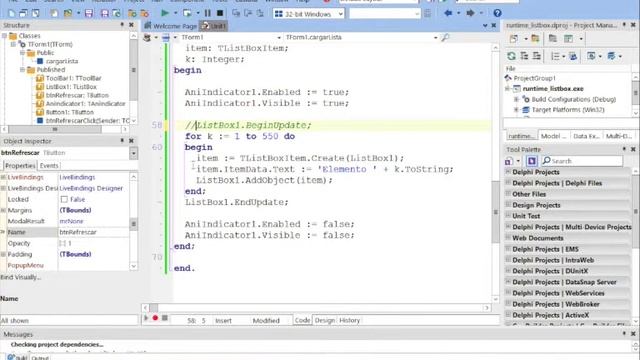The width and height of the screenshot is (640, 360).
Task: Select the Properties tab in Object Inspector
Action: pyautogui.click(x=20, y=166)
